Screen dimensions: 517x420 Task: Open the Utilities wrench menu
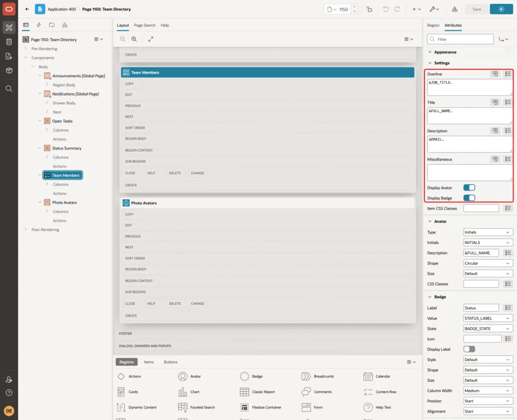pyautogui.click(x=434, y=9)
